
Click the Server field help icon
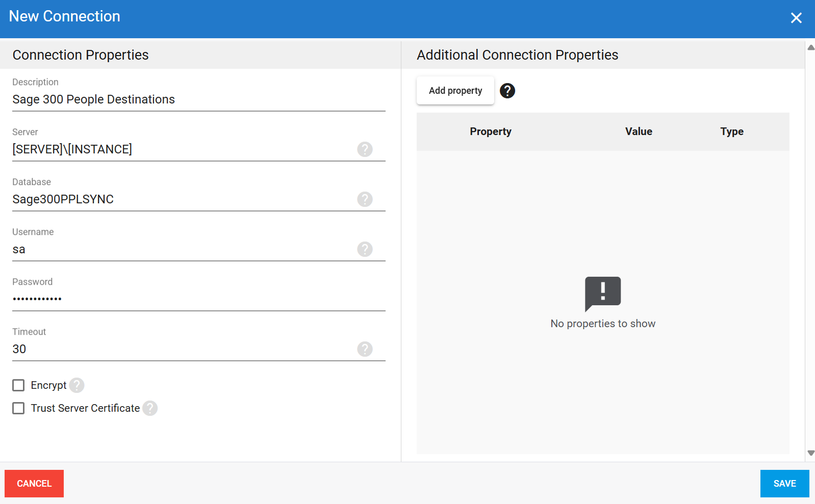(365, 149)
